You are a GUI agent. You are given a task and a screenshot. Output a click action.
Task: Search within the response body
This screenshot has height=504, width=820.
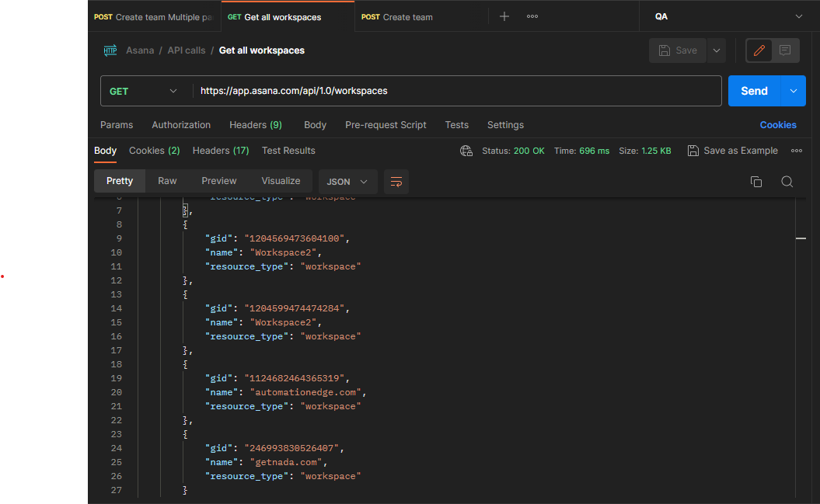pyautogui.click(x=787, y=182)
